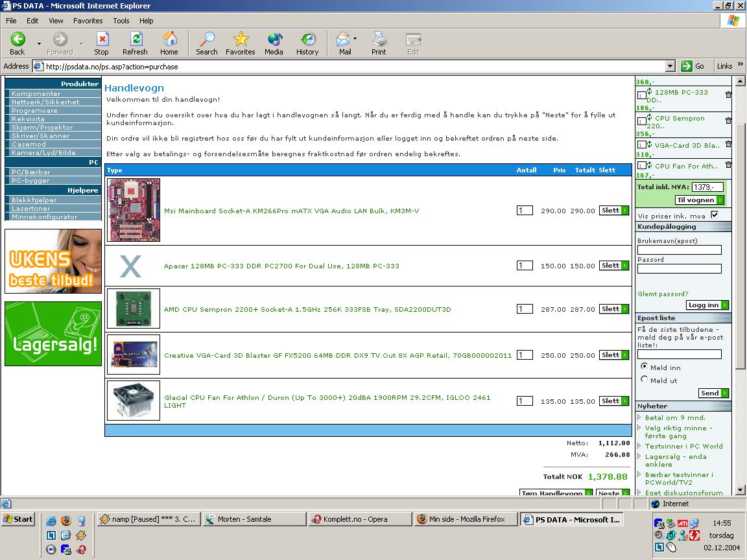Viewport: 747px width, 560px height.
Task: Click Slett for the Glacial CPU Fan row
Action: coord(613,401)
